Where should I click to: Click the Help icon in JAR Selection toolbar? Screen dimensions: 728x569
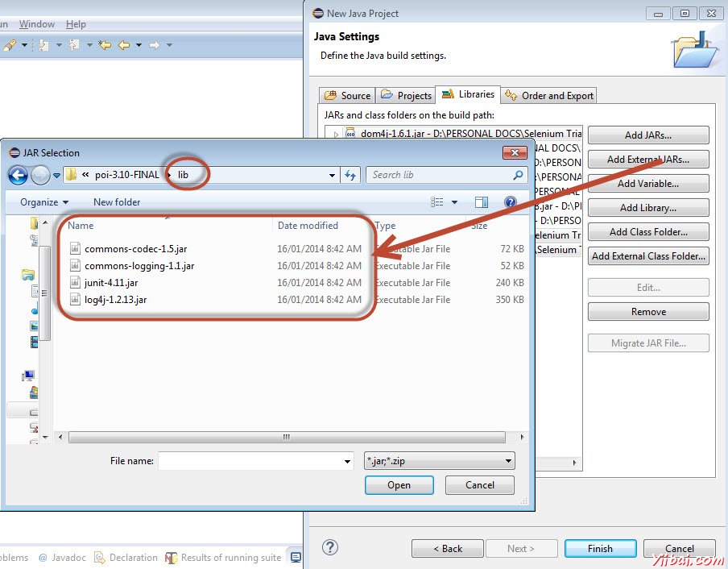(510, 202)
